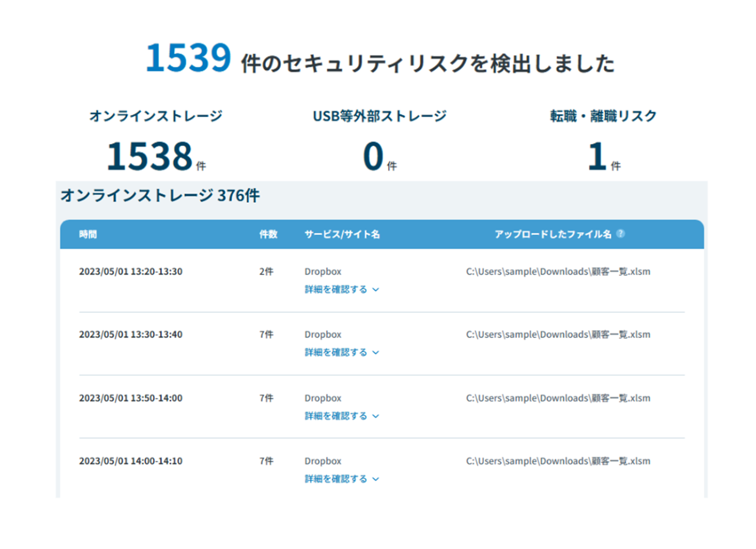The height and width of the screenshot is (549, 756).
Task: Select Dropbox in the first table row
Action: [x=323, y=271]
